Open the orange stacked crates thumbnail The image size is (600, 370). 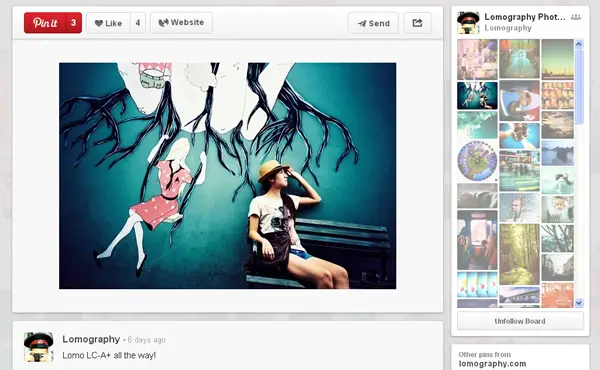pos(558,95)
